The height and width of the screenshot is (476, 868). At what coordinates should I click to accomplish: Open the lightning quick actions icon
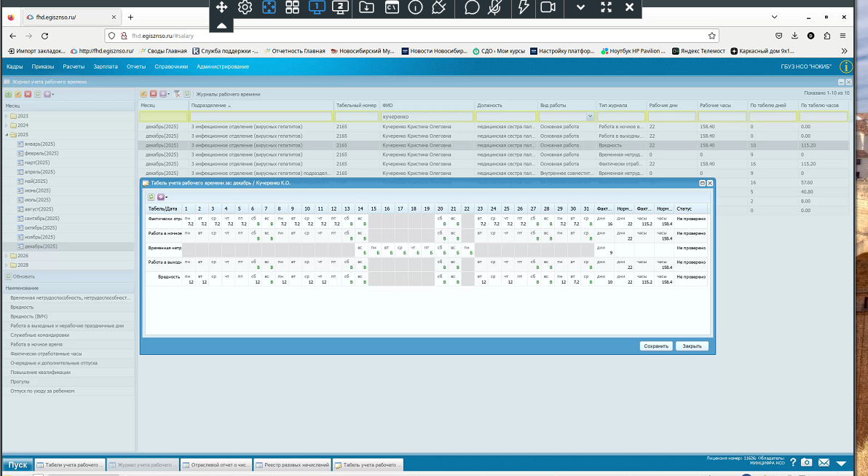pos(524,7)
